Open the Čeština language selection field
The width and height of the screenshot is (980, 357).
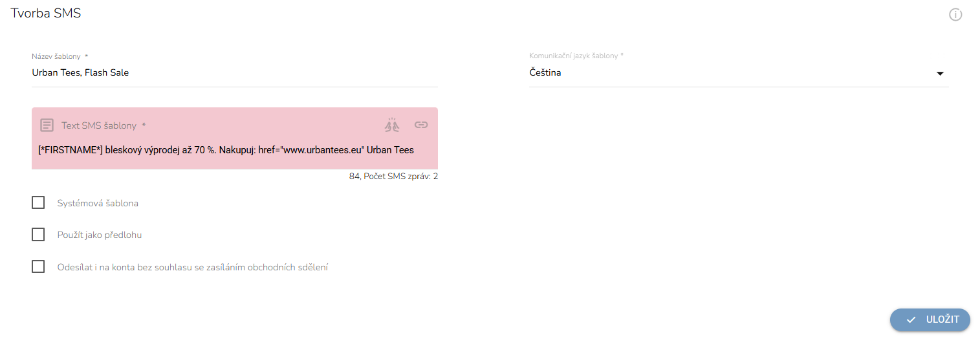739,73
